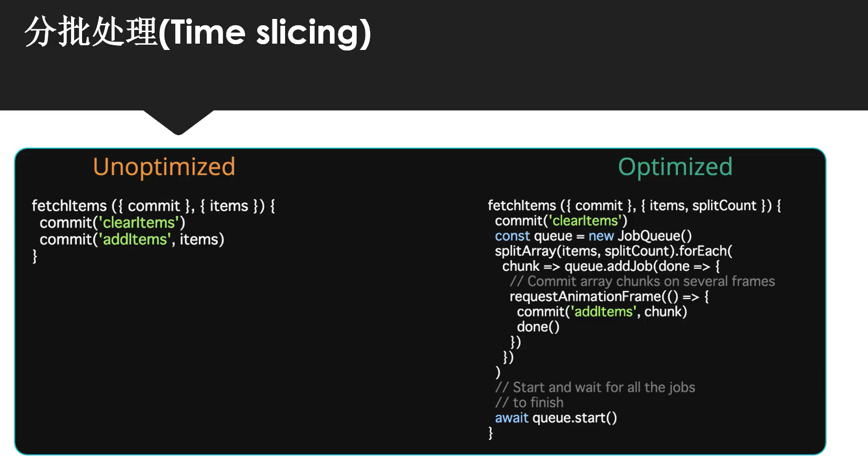Click the 'Start and wait for all the jobs' comment
This screenshot has width=868, height=469.
coord(603,388)
